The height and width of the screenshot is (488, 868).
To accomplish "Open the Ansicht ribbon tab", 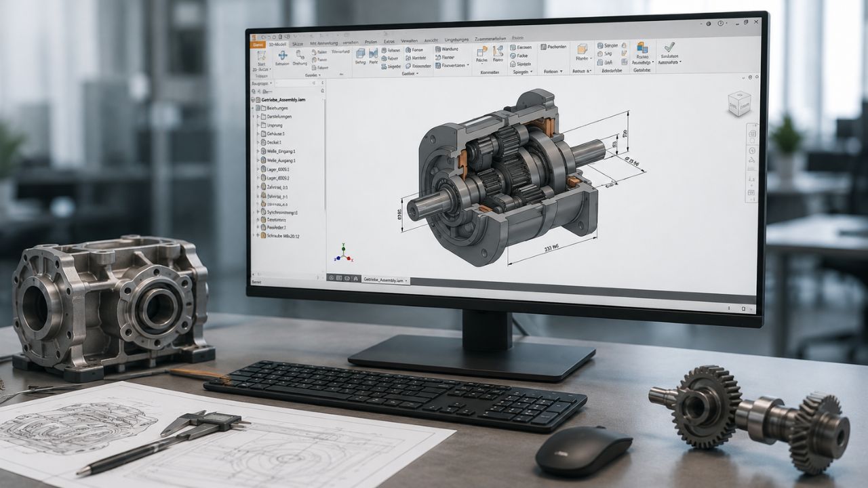I will (431, 41).
